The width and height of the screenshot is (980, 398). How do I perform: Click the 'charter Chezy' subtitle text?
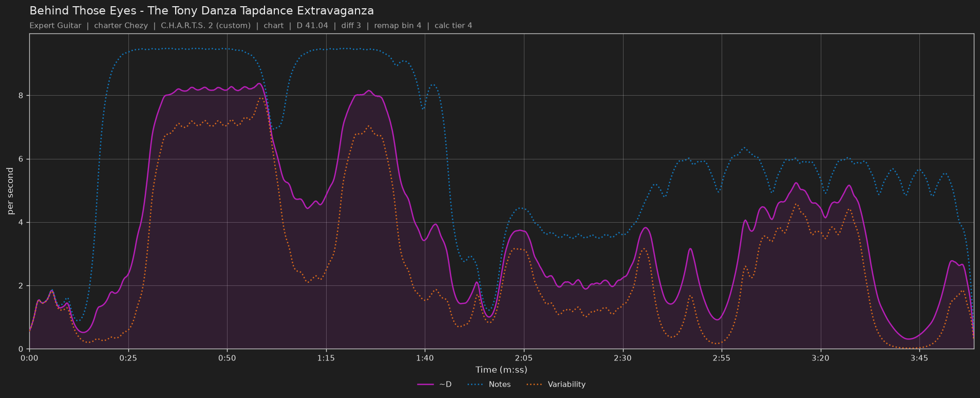(121, 26)
